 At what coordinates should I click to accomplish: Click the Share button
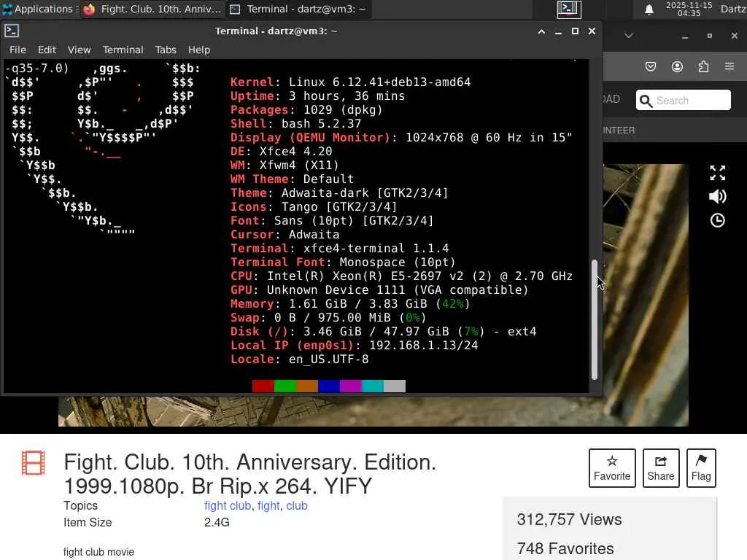[x=661, y=468]
